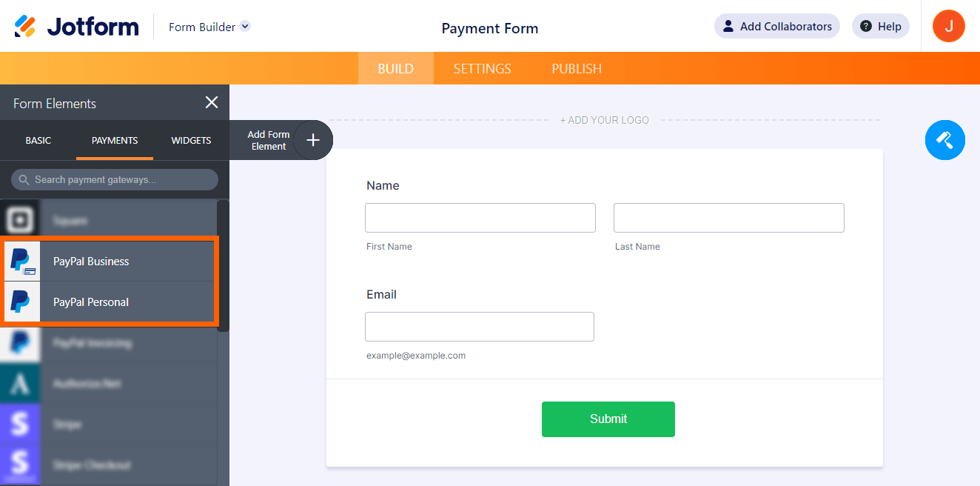Viewport: 980px width, 486px height.
Task: Close the Form Elements panel
Action: (212, 103)
